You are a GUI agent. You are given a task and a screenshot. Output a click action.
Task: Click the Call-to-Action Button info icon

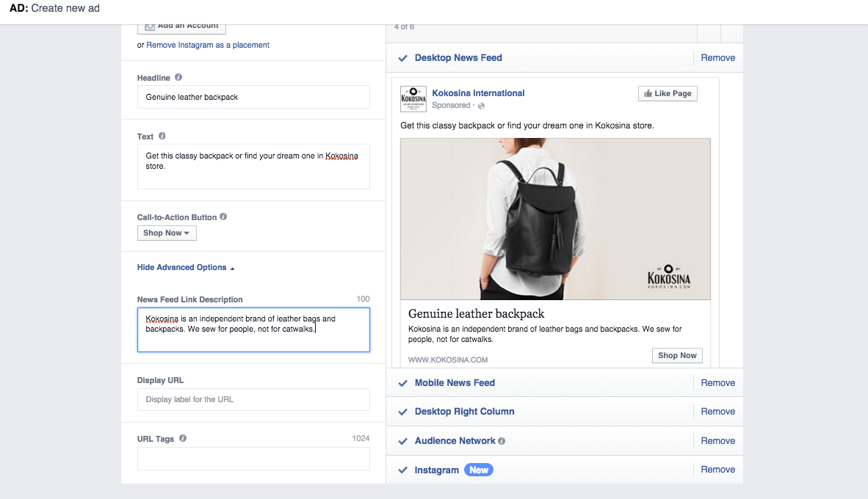tap(223, 217)
